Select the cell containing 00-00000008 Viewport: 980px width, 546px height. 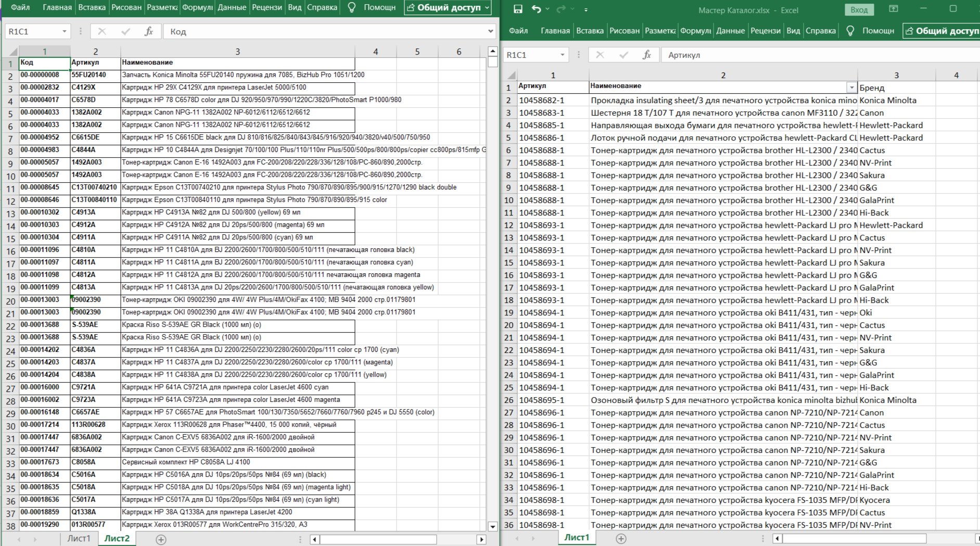pyautogui.click(x=44, y=75)
